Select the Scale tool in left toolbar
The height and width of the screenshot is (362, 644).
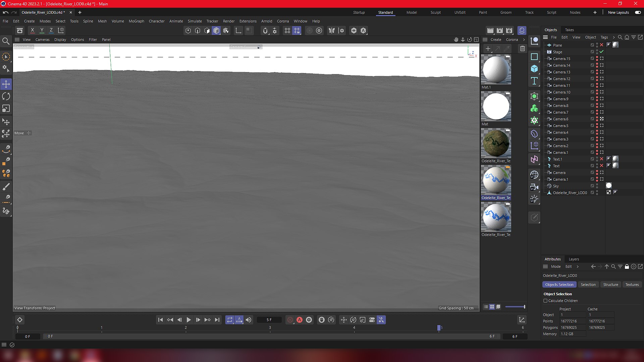tap(6, 109)
